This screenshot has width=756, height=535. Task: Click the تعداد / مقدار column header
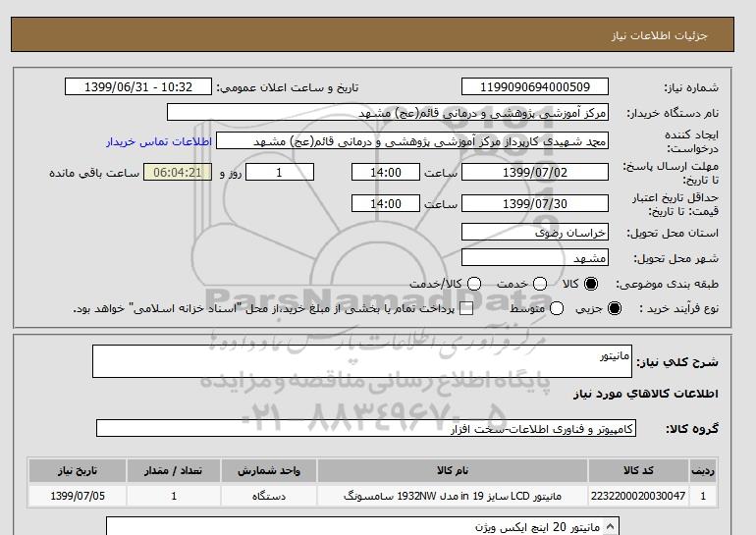point(174,470)
